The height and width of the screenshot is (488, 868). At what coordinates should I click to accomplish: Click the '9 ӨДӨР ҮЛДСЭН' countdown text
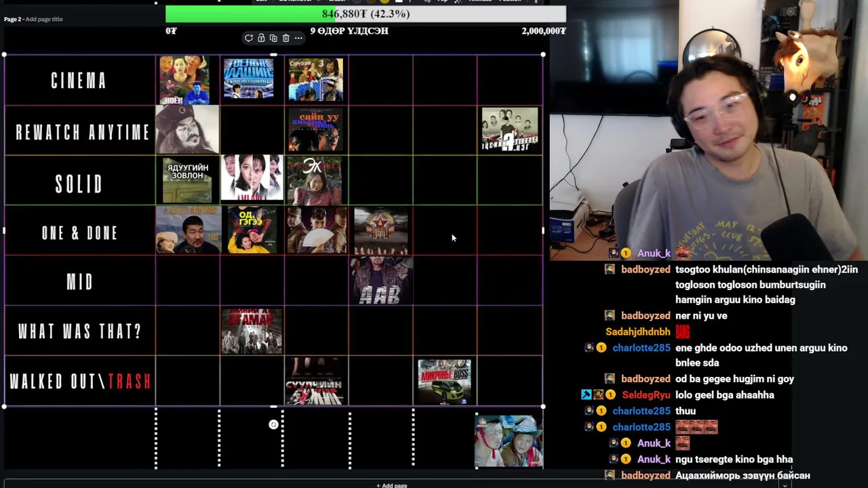point(349,30)
